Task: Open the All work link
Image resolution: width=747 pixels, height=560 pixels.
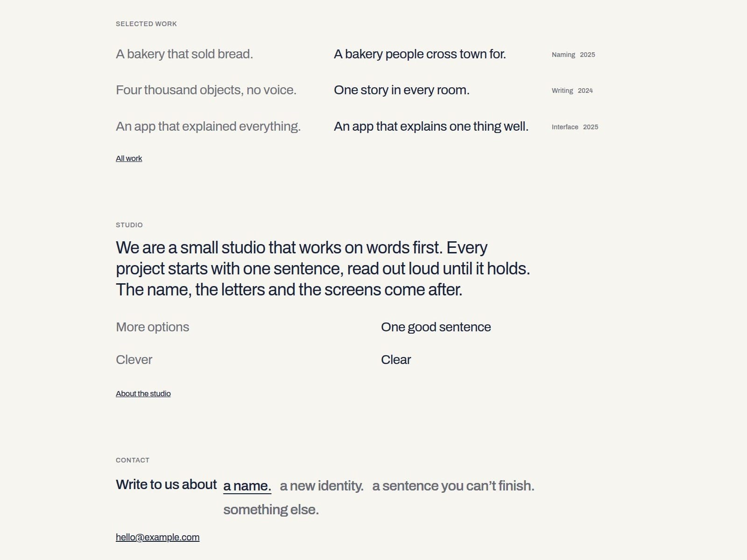Action: click(x=129, y=159)
